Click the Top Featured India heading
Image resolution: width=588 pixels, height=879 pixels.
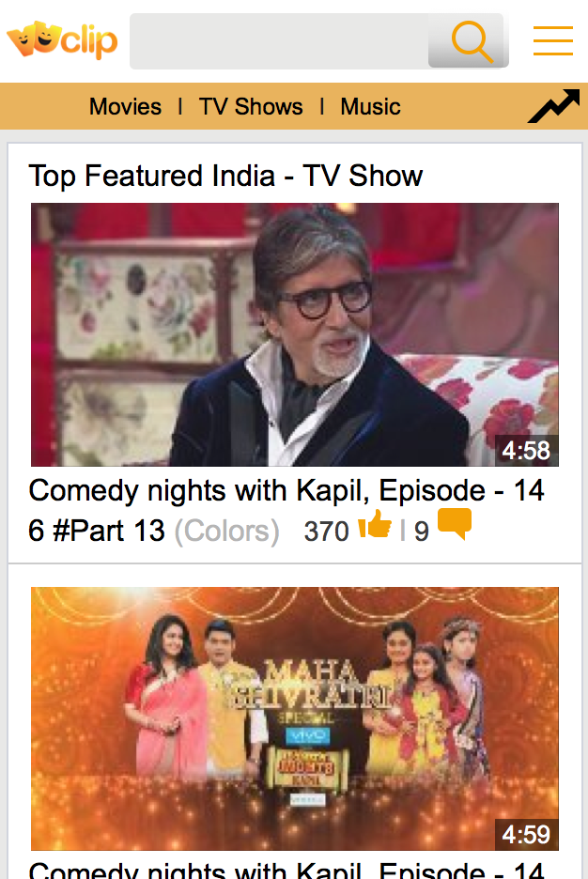[225, 176]
